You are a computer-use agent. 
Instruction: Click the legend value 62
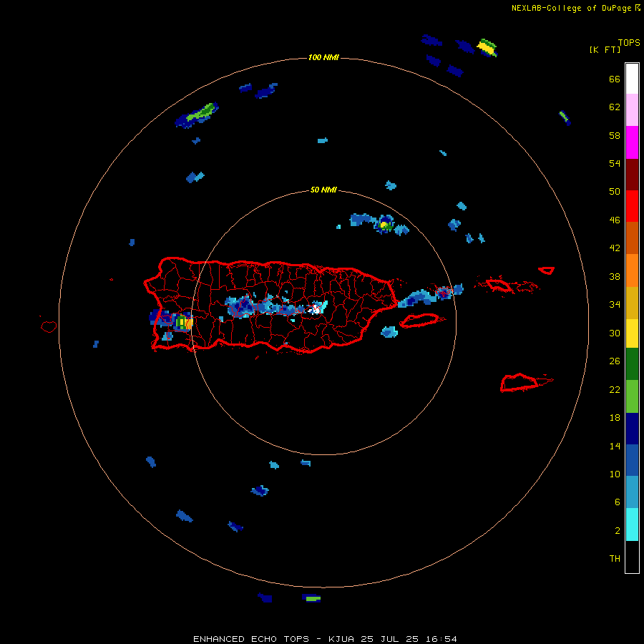(615, 107)
